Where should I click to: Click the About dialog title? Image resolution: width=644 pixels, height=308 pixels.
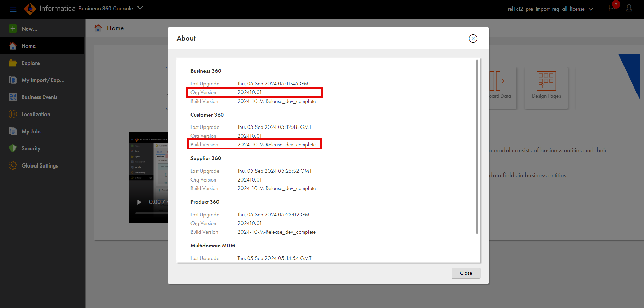186,38
